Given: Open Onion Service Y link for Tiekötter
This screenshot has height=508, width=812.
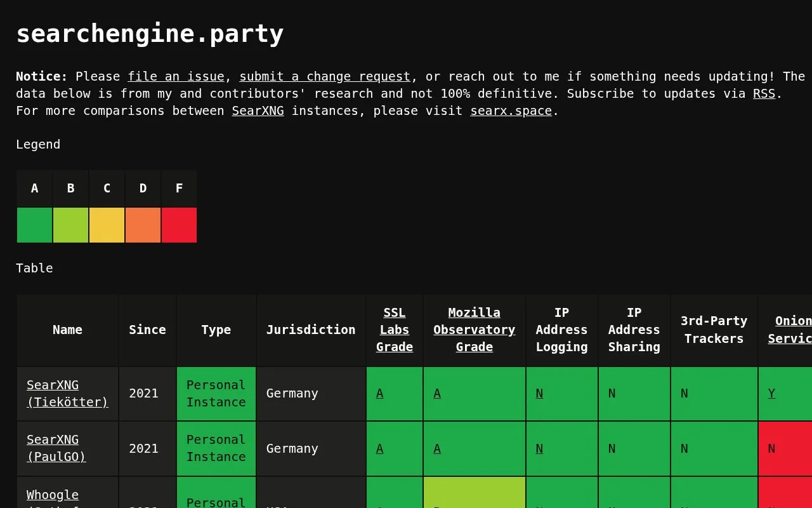Looking at the screenshot, I should tap(771, 393).
